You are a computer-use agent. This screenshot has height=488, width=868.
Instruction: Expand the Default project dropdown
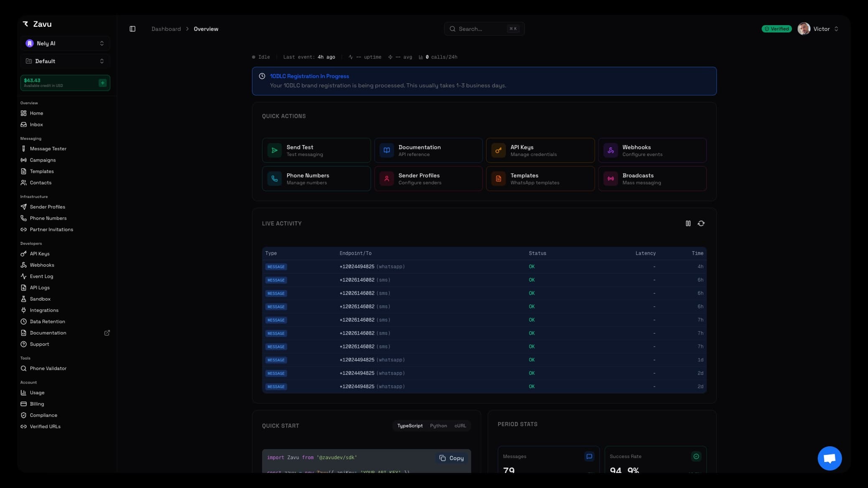pyautogui.click(x=65, y=61)
